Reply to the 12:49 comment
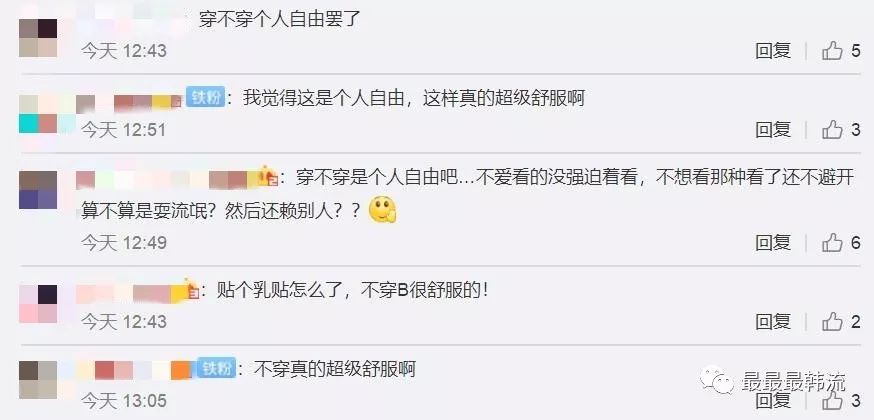Screen dimensions: 874x420 pyautogui.click(x=773, y=243)
